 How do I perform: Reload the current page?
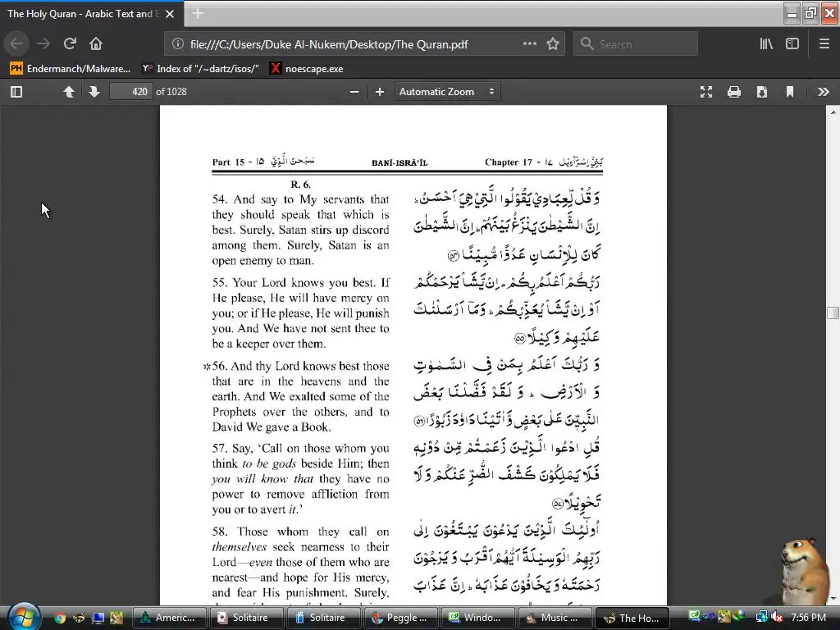(x=70, y=43)
